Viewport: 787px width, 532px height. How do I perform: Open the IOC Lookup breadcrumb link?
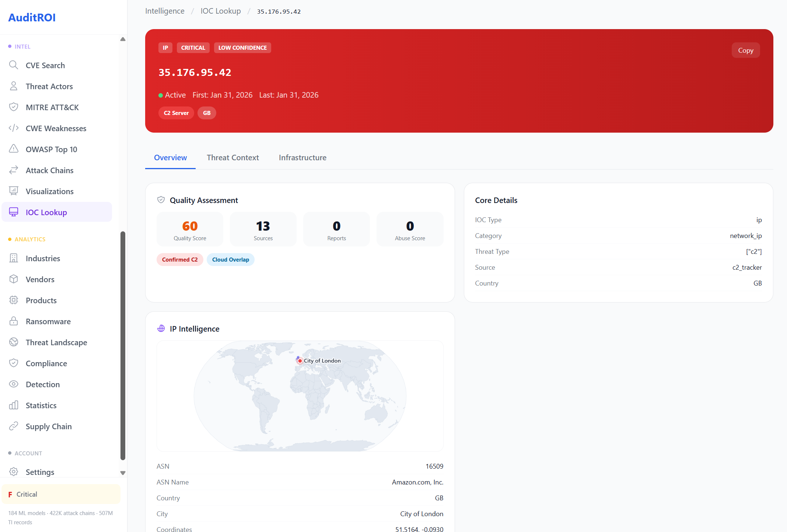coord(220,11)
